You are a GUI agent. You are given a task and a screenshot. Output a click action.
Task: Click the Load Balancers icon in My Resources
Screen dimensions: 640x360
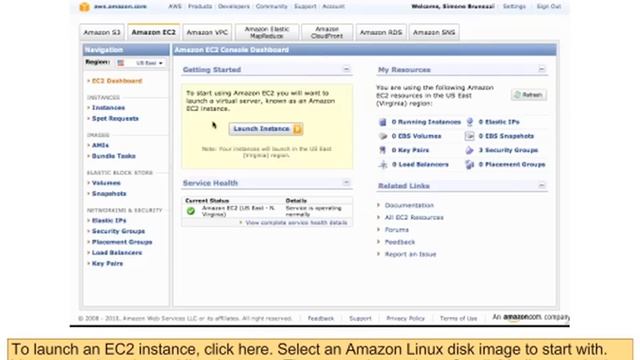point(383,164)
